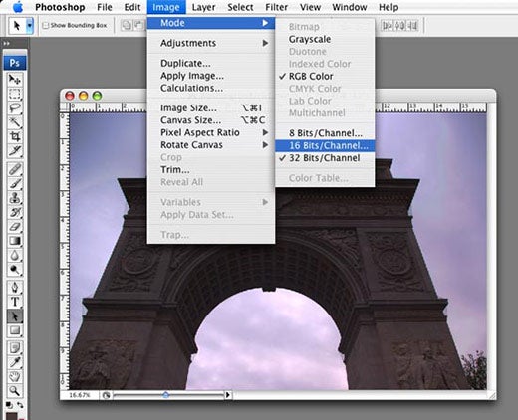Viewport: 518px width, 420px height.
Task: Open the Select menu
Action: coord(240,7)
